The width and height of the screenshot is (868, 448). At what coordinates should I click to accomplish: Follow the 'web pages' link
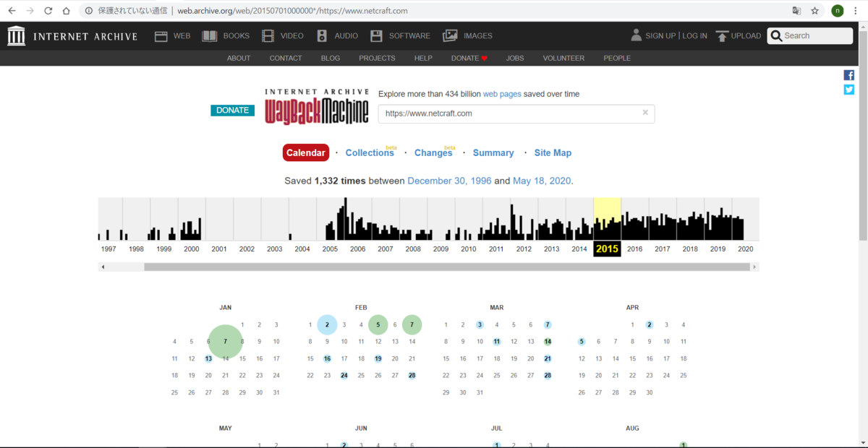click(x=502, y=94)
